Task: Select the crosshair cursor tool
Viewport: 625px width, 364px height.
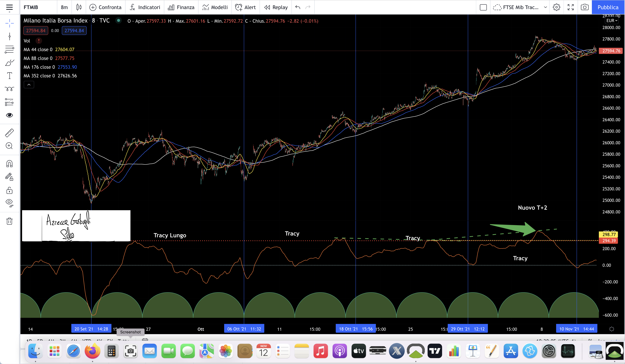Action: point(9,23)
